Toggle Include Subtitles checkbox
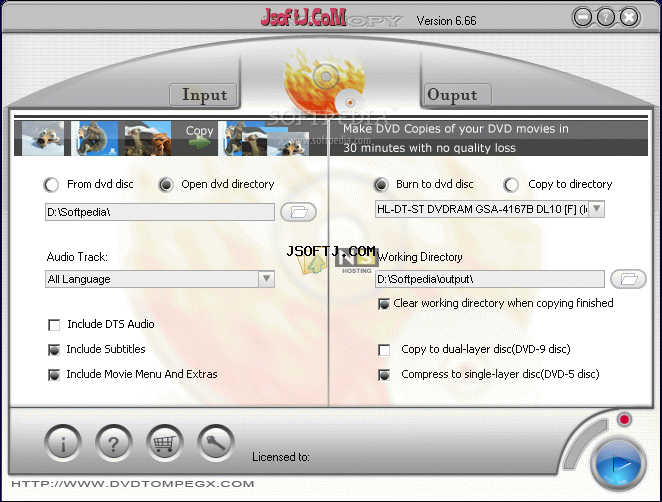Viewport: 662px width, 502px height. [x=54, y=350]
